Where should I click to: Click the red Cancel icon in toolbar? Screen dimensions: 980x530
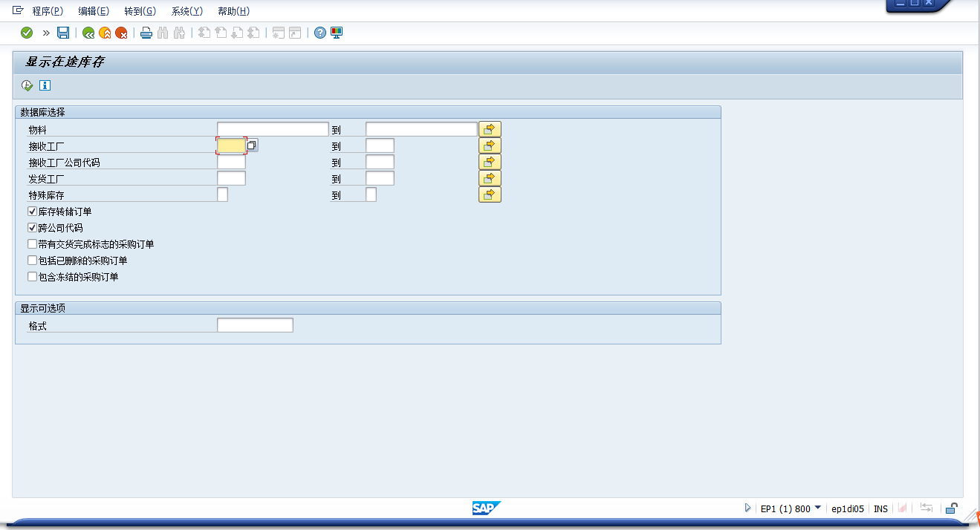click(121, 33)
